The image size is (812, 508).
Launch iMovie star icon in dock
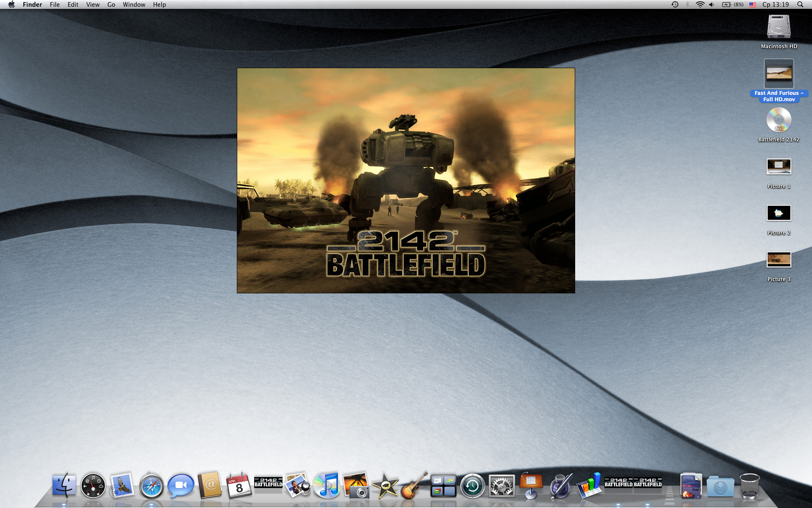[x=385, y=486]
